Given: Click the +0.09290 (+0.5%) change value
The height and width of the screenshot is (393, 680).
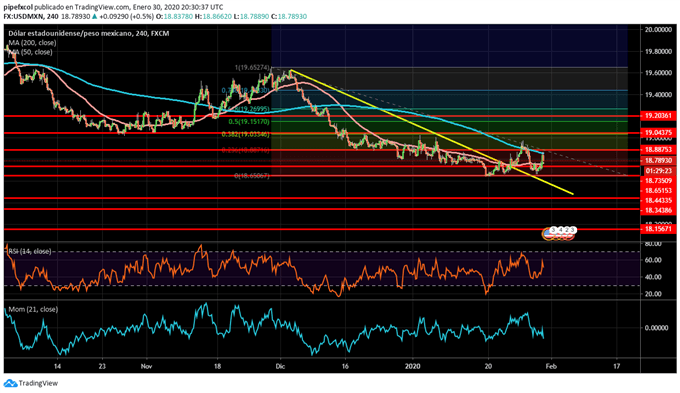Looking at the screenshot, I should pos(126,16).
